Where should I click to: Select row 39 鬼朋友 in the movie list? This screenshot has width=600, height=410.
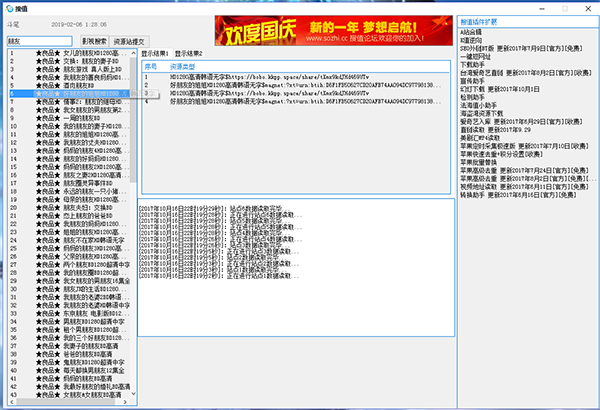coord(70,362)
